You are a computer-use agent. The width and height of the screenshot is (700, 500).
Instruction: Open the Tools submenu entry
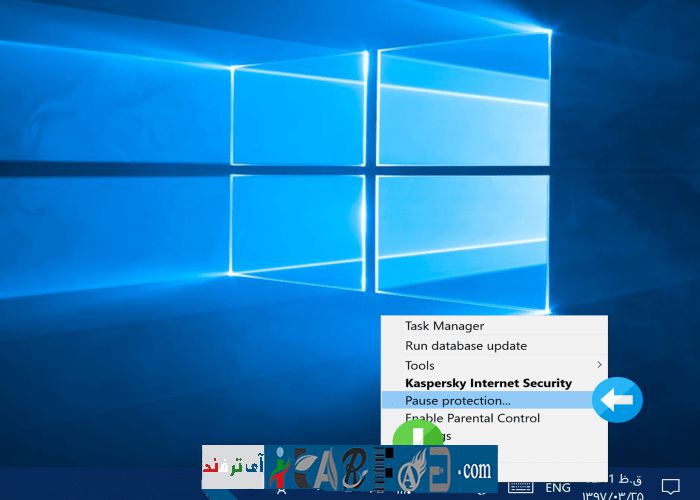click(420, 365)
